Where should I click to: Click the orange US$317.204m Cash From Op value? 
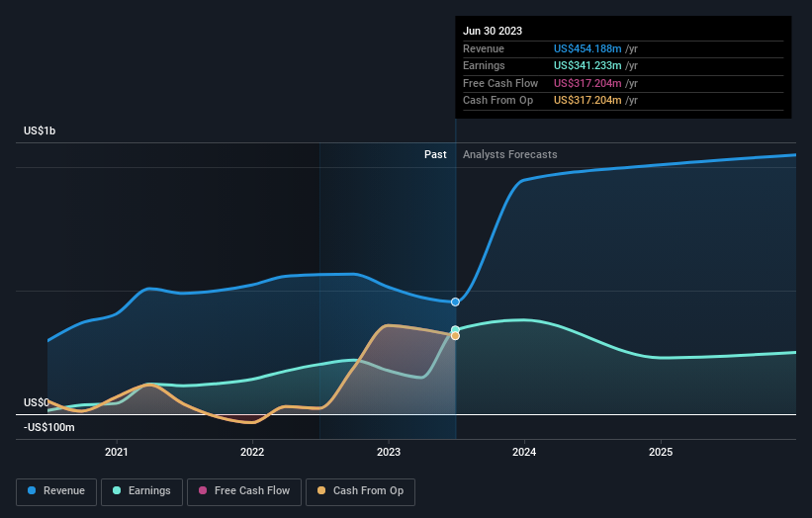[x=587, y=101]
